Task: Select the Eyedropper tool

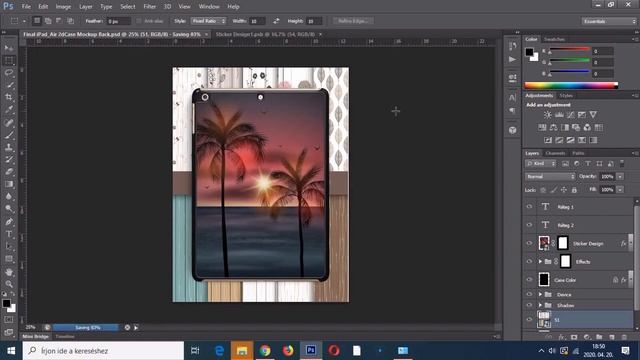Action: click(x=9, y=109)
